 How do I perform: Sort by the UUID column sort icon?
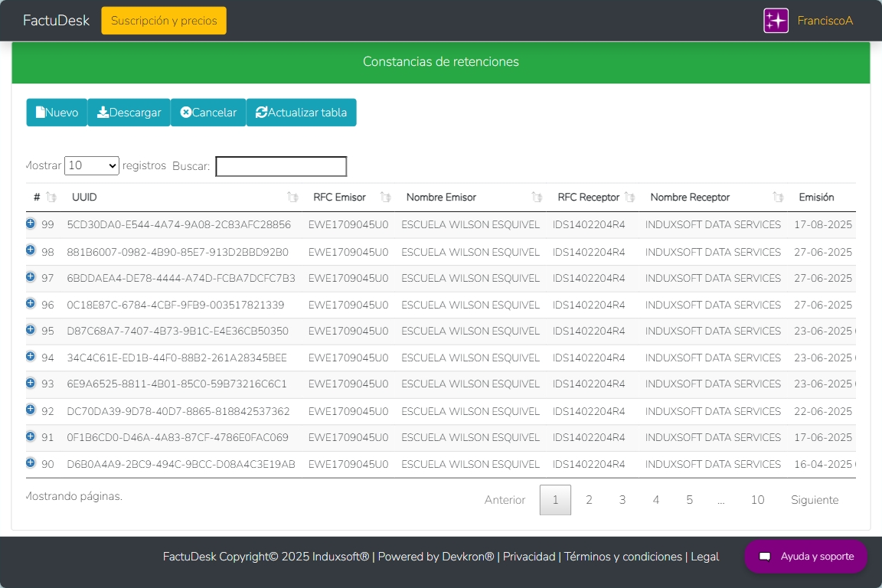pyautogui.click(x=292, y=198)
